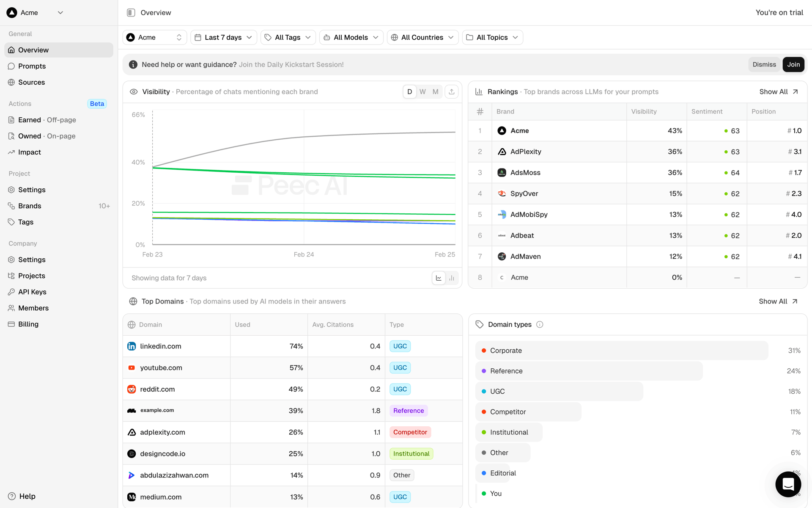Click the AdMaven brand logo
The height and width of the screenshot is (508, 812).
click(502, 257)
